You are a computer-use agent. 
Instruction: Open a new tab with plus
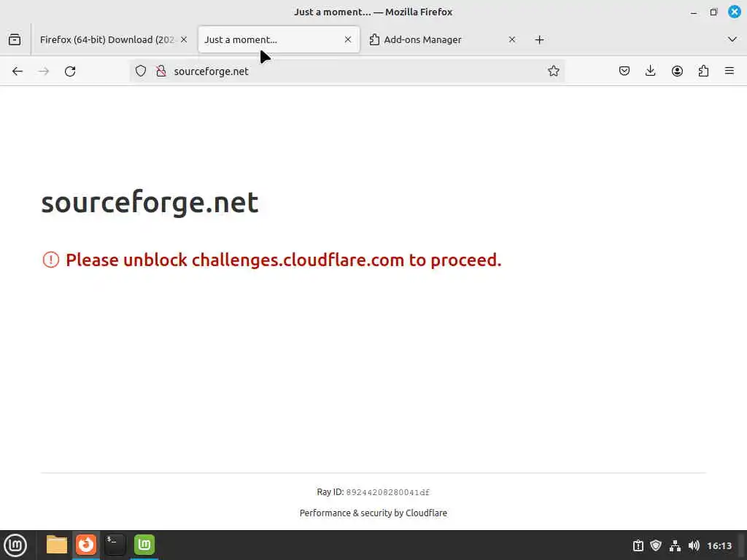(x=539, y=39)
